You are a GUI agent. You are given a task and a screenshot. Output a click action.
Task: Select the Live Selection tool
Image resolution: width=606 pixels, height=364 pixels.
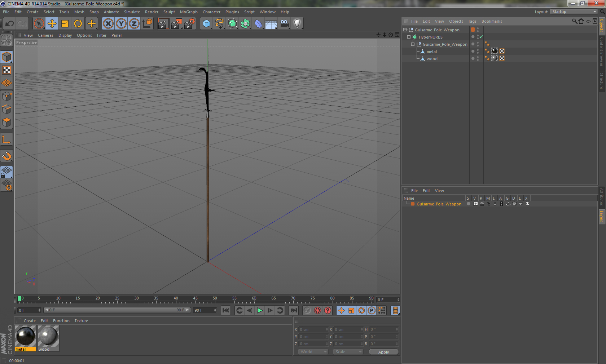click(39, 24)
